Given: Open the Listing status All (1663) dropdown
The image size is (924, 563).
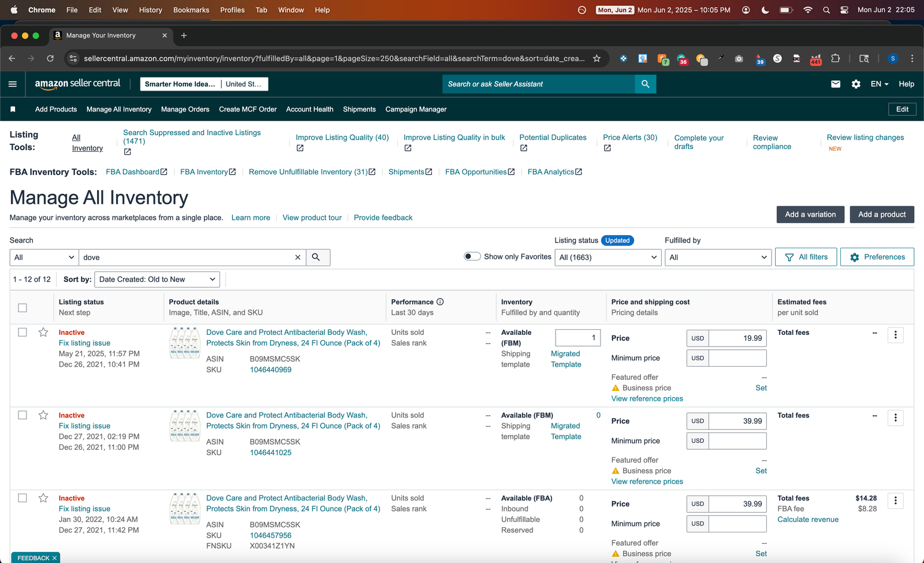Looking at the screenshot, I should [608, 258].
